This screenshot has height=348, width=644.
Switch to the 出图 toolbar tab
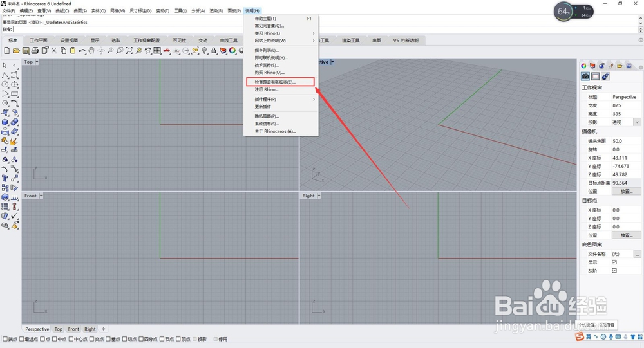(x=377, y=41)
